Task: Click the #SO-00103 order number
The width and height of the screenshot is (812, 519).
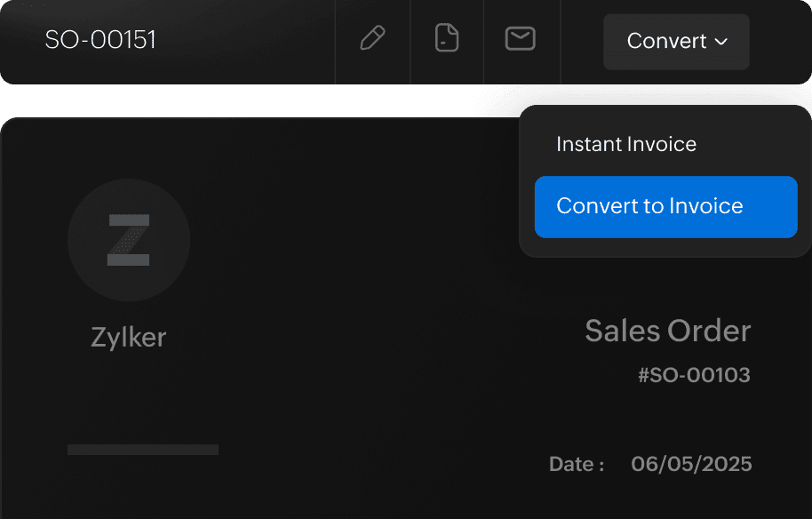Action: (x=694, y=375)
